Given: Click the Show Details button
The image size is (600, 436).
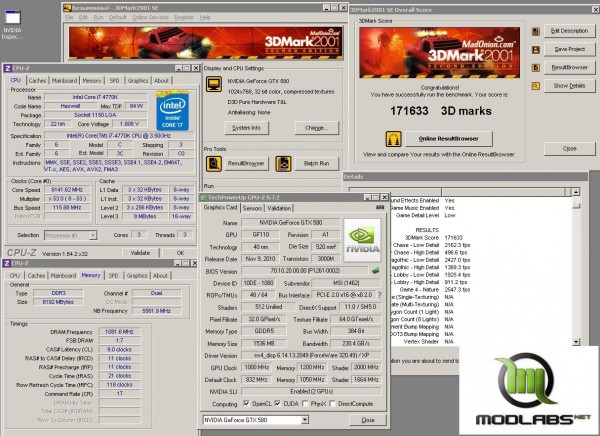Looking at the screenshot, I should (569, 86).
